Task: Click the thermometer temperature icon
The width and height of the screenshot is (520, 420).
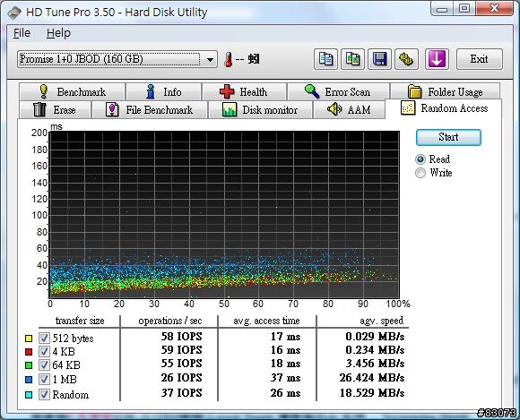Action: coord(228,60)
